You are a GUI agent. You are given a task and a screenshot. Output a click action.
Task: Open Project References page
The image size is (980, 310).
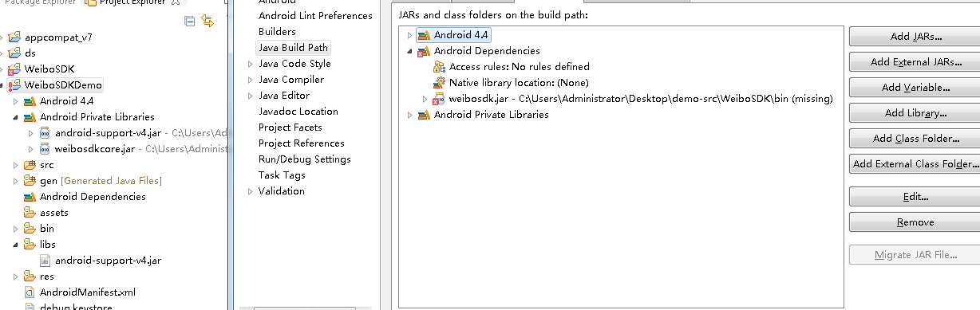(x=302, y=143)
